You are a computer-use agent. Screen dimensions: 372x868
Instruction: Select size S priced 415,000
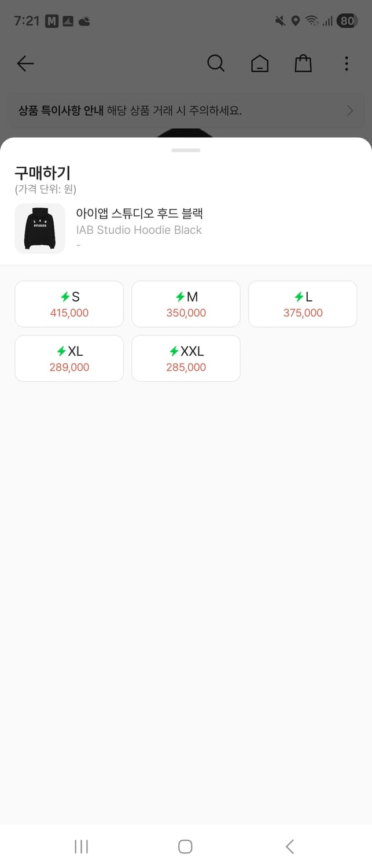pos(69,304)
